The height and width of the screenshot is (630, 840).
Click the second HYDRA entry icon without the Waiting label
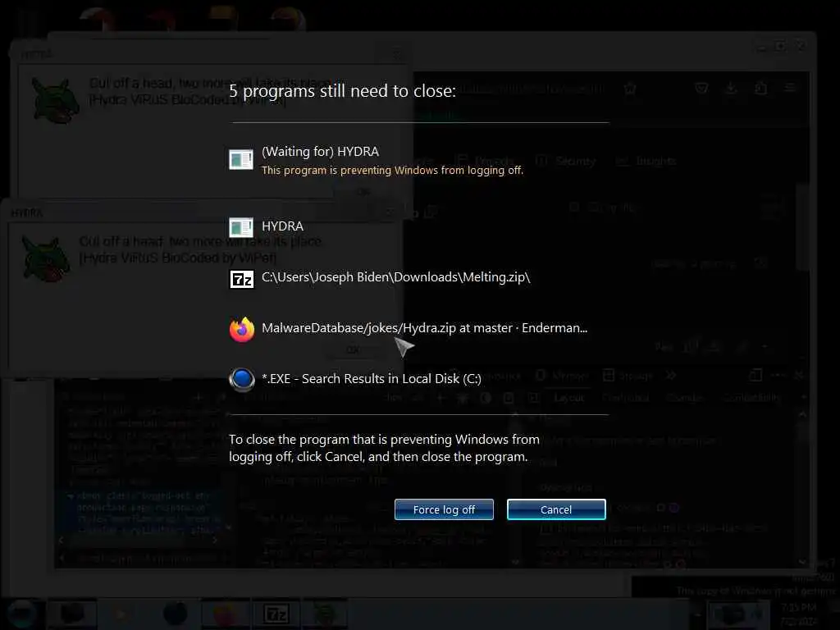tap(241, 227)
